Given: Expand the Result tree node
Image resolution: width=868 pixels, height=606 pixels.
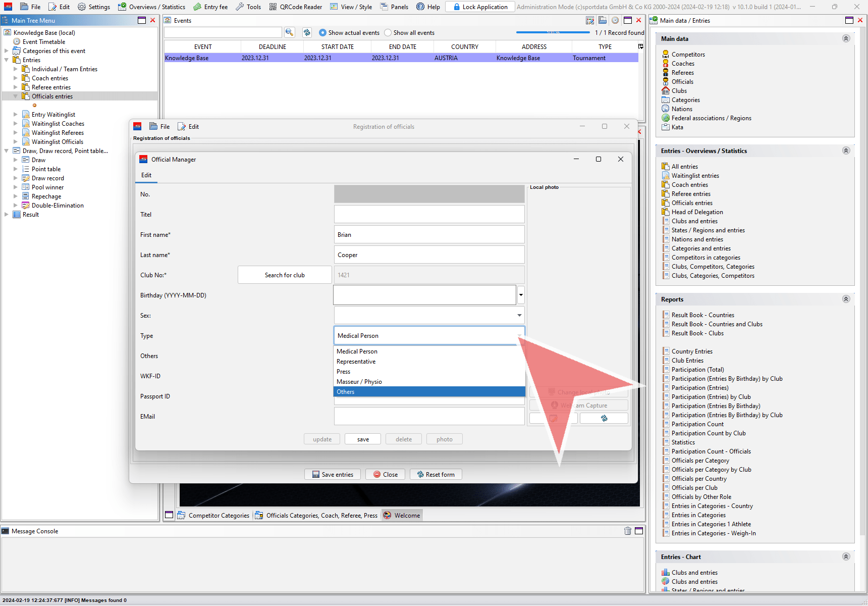Looking at the screenshot, I should pyautogui.click(x=7, y=214).
